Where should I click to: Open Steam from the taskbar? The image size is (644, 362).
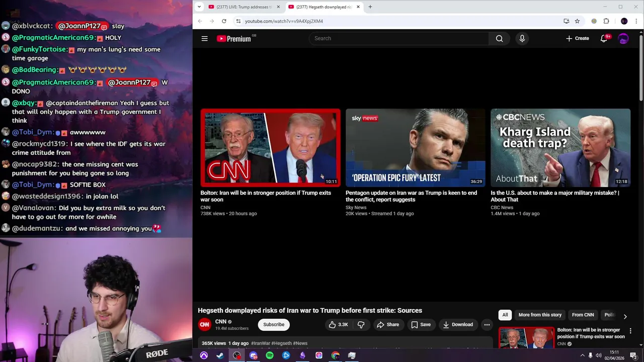(x=220, y=355)
